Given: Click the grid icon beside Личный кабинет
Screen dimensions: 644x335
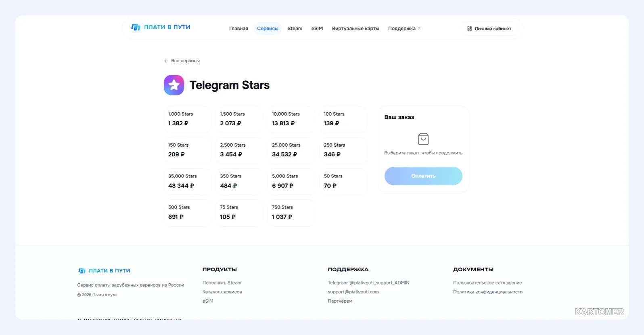Looking at the screenshot, I should [x=470, y=29].
